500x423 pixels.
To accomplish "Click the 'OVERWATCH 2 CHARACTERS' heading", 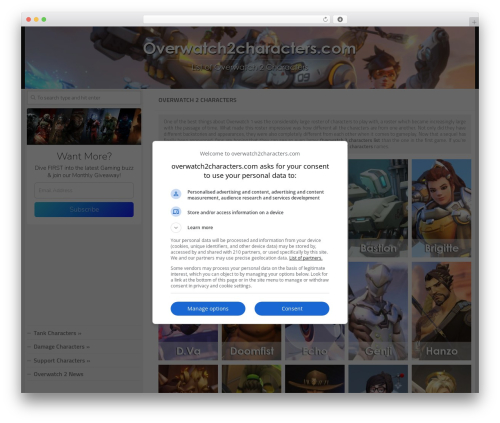I will point(197,100).
